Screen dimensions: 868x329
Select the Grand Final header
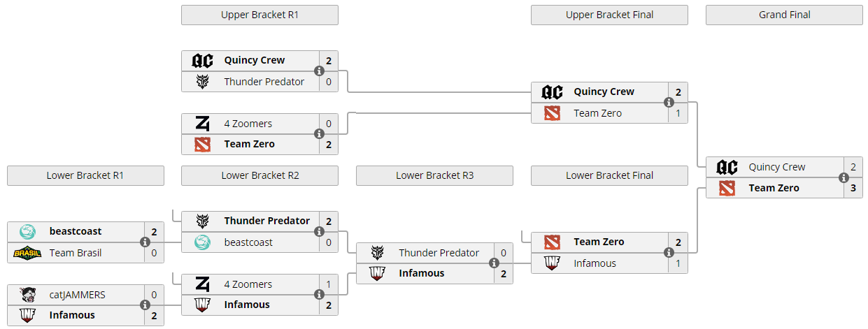784,15
